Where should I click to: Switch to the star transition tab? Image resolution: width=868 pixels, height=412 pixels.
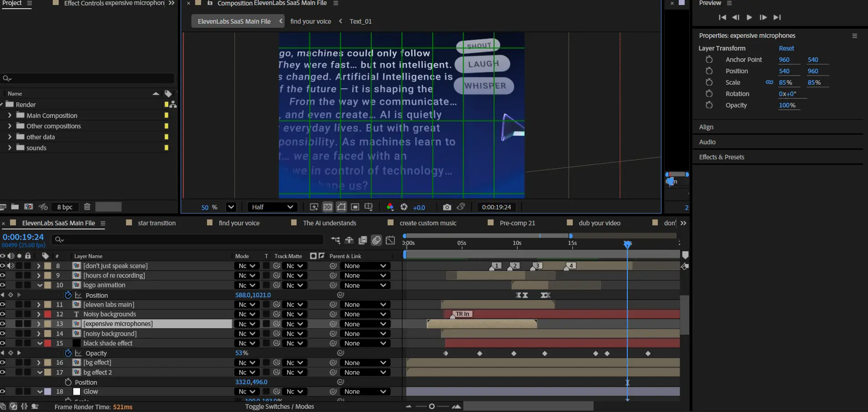[156, 223]
